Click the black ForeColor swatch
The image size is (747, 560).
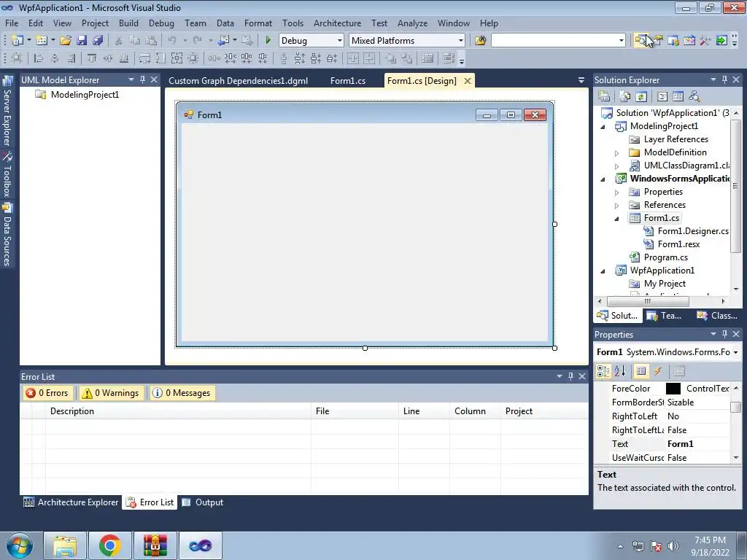click(673, 389)
